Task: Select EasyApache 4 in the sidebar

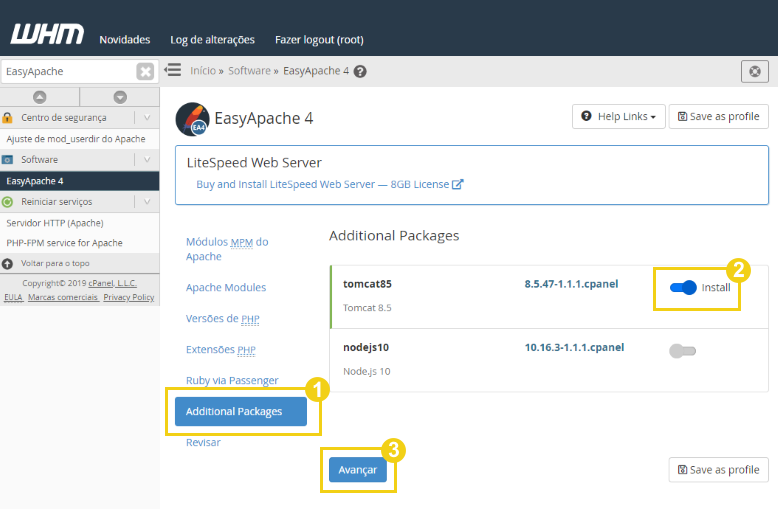Action: tap(79, 181)
